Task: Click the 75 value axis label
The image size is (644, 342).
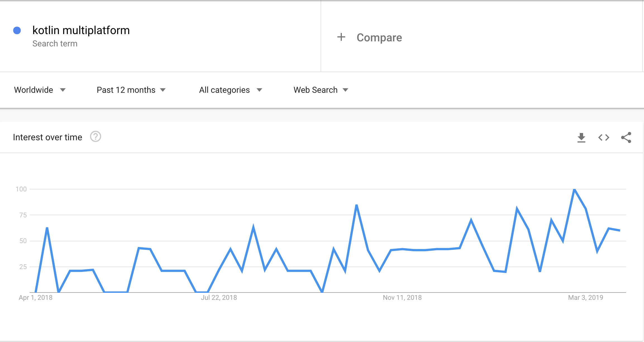Action: [23, 215]
